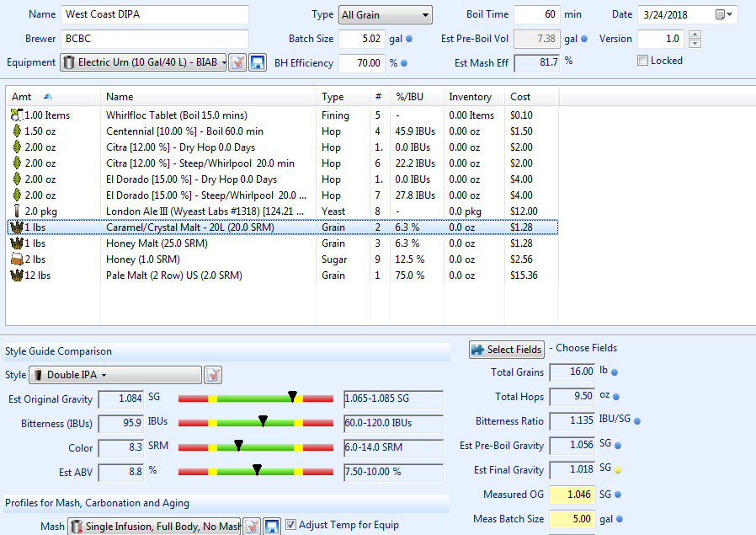Click the blue dot beside Est Pre-Boil Gravity

point(618,446)
